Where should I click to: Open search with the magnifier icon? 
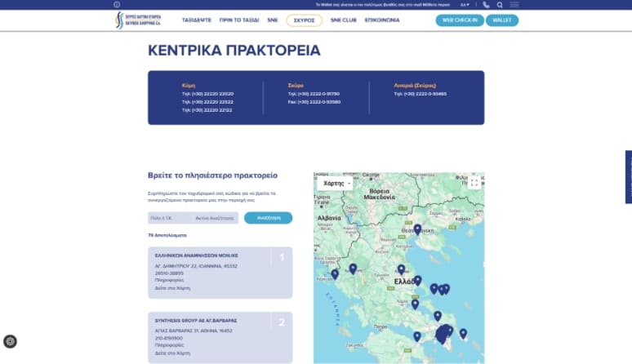[500, 5]
